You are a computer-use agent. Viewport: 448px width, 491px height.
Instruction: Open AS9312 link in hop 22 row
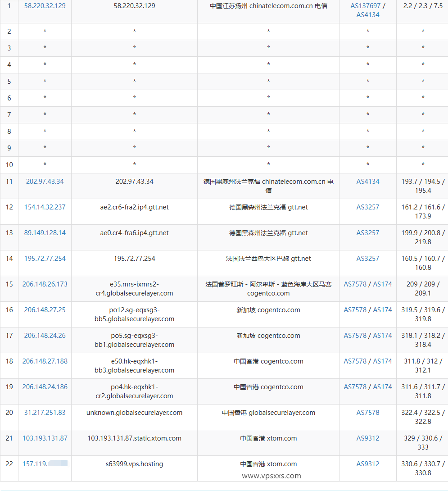(368, 464)
